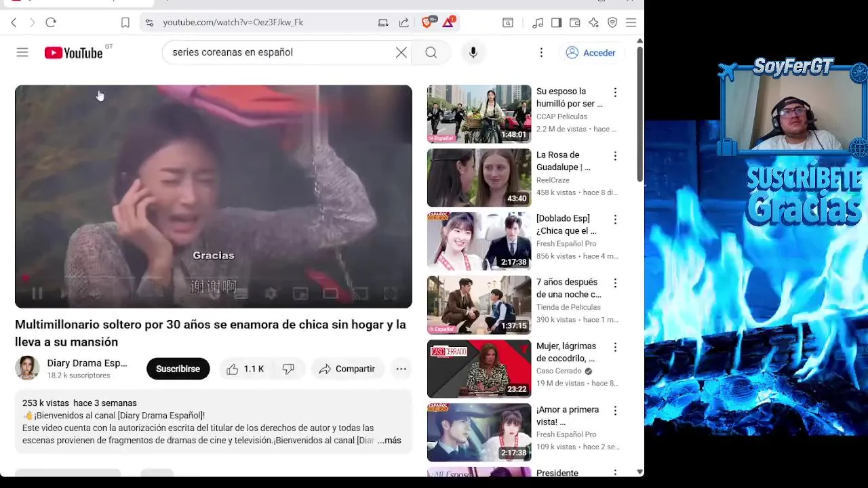Image resolution: width=868 pixels, height=488 pixels.
Task: Open 'La Rosa de Guadalupe' thumbnail 43:40
Action: coord(479,178)
